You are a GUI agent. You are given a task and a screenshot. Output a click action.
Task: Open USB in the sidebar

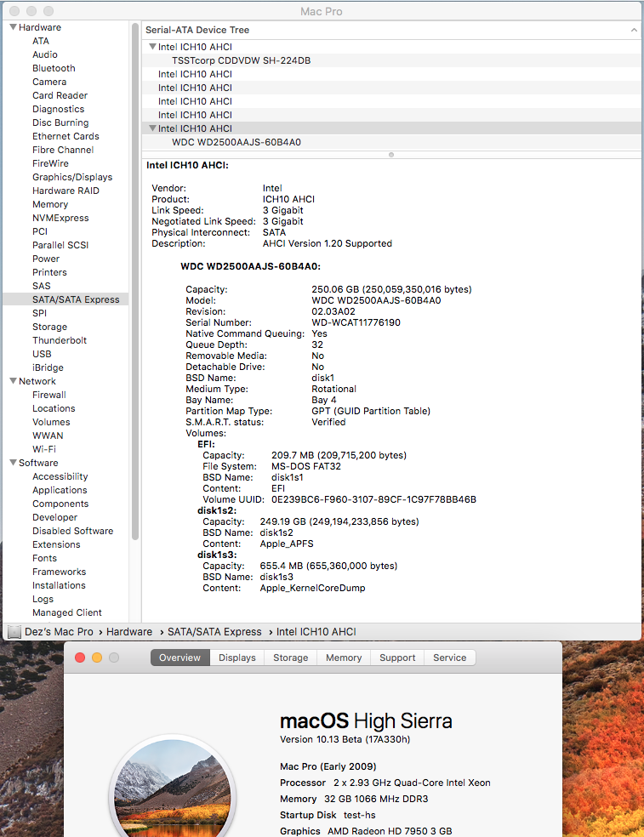point(42,354)
